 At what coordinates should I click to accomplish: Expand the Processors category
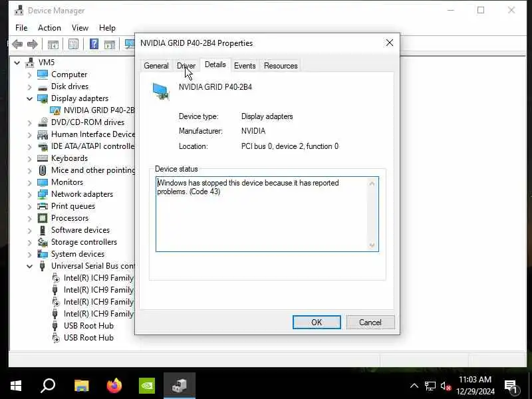coord(29,218)
